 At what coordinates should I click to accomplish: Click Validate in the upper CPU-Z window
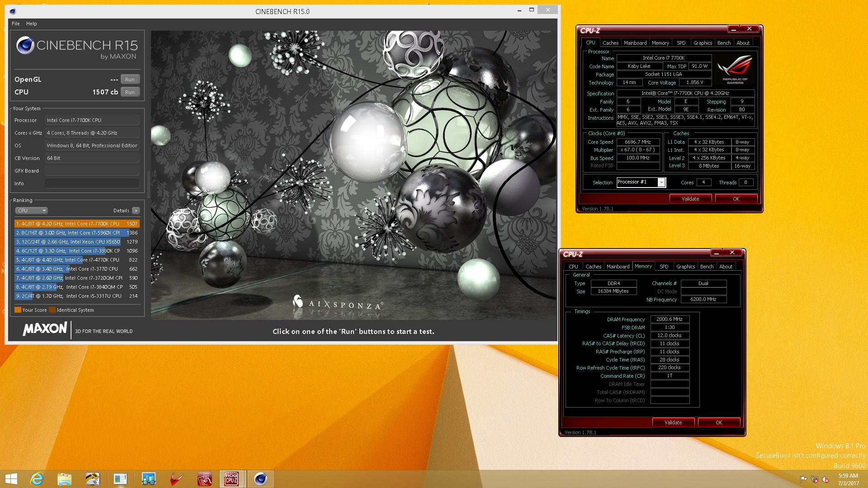pyautogui.click(x=690, y=199)
